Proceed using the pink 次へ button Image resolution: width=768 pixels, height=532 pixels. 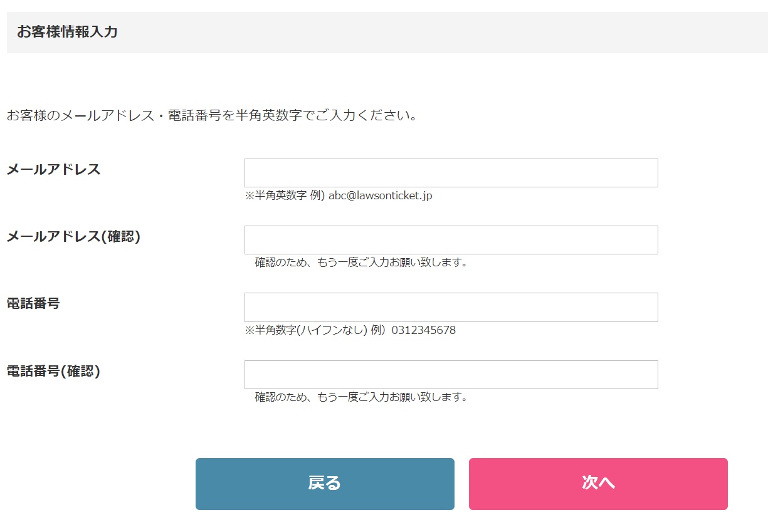click(598, 484)
